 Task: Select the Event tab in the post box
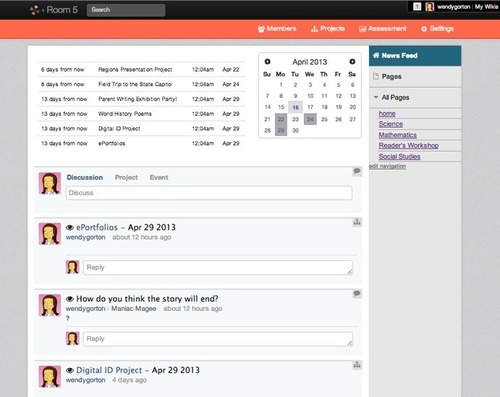(159, 177)
